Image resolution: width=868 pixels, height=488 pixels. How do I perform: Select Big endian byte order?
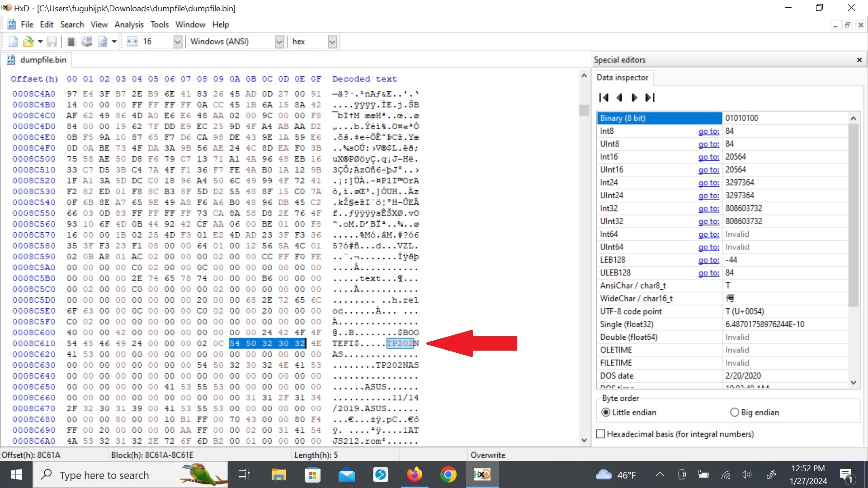735,413
